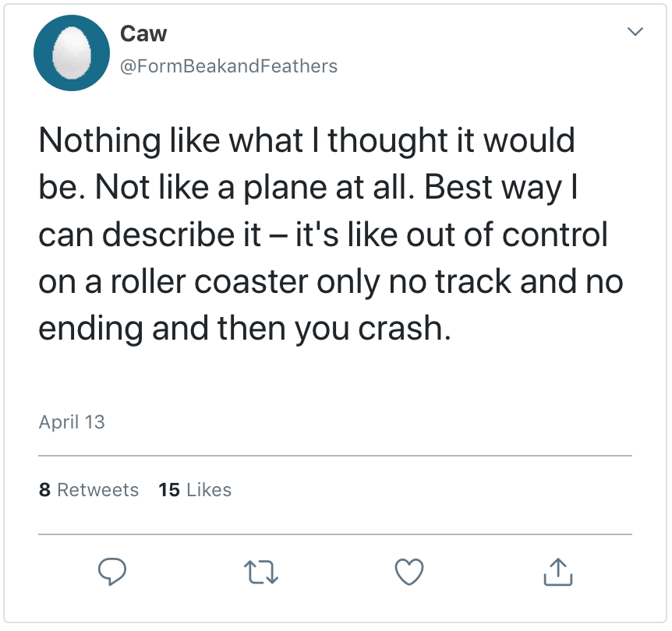This screenshot has height=631, width=672.
Task: Like the tweet with the heart icon
Action: tap(409, 573)
